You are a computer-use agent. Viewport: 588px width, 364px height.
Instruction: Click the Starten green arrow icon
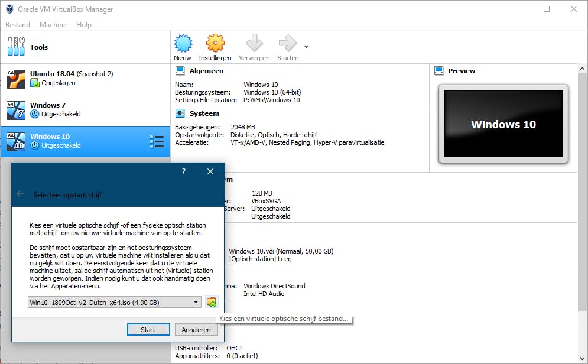click(288, 44)
